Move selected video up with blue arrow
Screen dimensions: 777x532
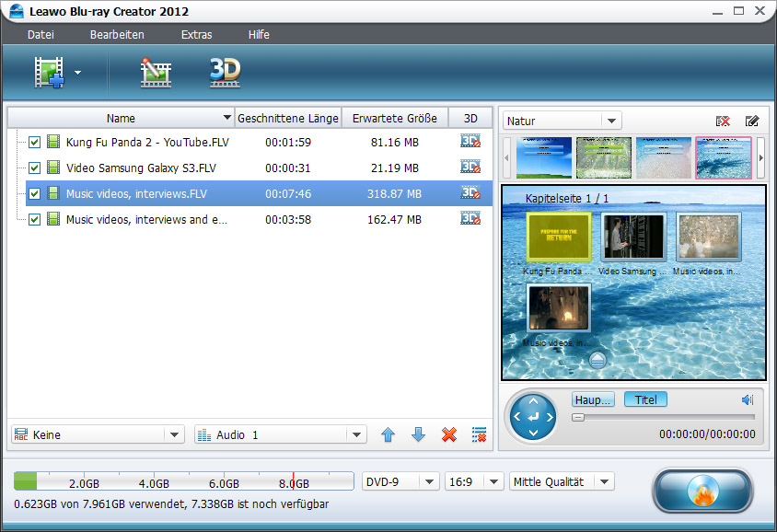tap(388, 434)
